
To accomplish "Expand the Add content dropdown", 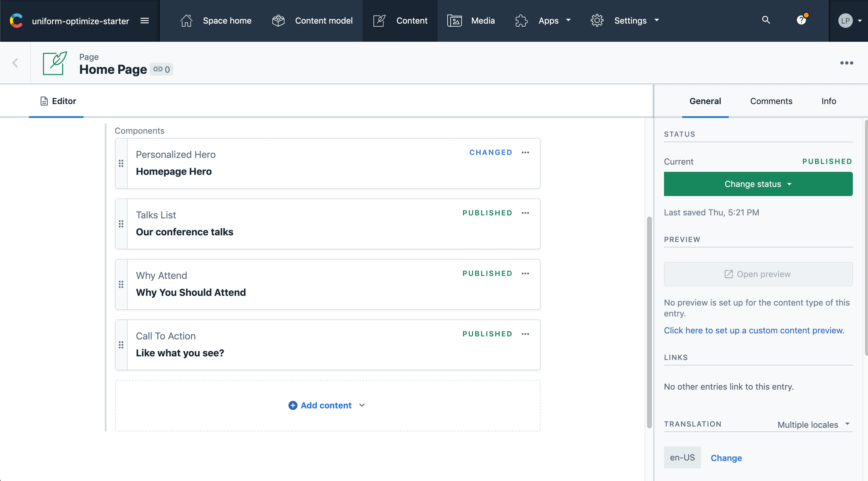I will pos(327,405).
